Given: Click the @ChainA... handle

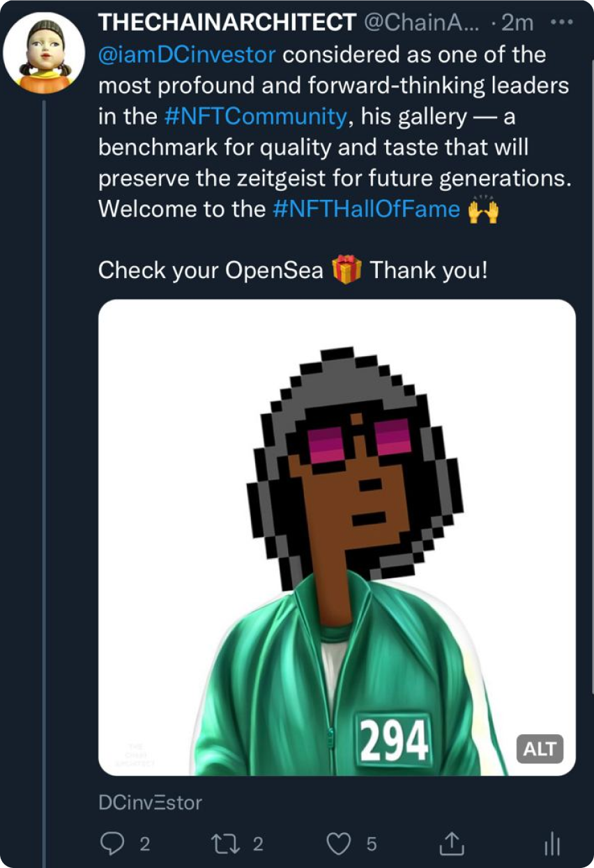Looking at the screenshot, I should [420, 22].
